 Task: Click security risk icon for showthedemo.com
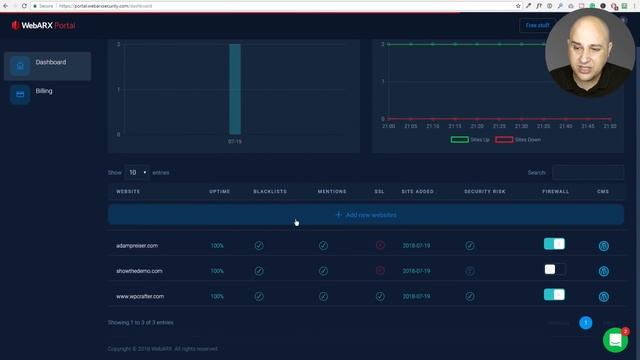click(x=470, y=271)
